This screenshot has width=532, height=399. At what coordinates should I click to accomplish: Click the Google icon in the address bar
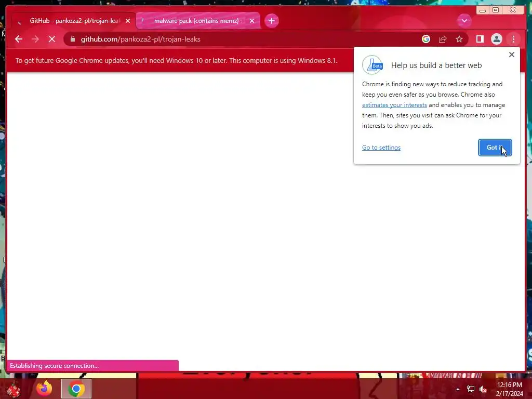426,39
